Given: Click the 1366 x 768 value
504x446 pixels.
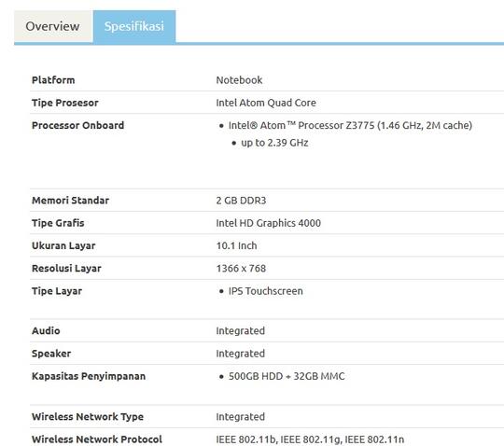Looking at the screenshot, I should click(x=241, y=269).
